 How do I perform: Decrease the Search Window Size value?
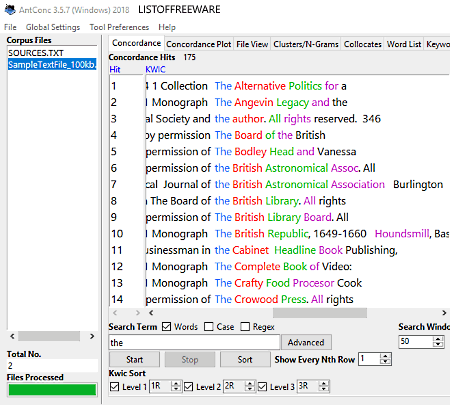point(438,345)
